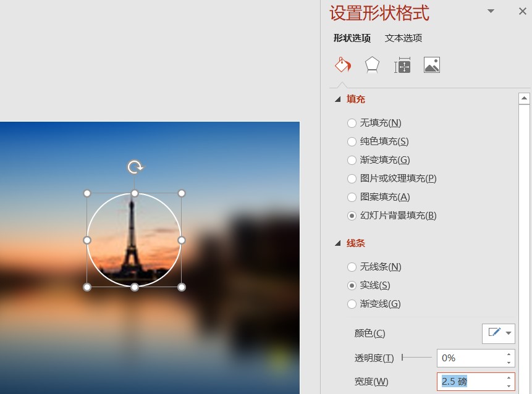The height and width of the screenshot is (394, 532).
Task: Click the 透明度(T) slider
Action: (416, 358)
